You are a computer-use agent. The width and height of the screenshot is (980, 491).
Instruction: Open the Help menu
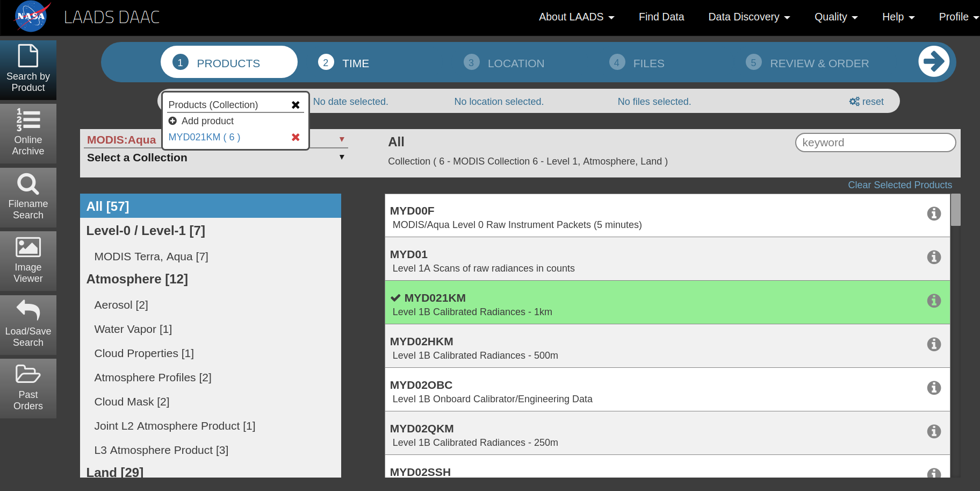(898, 17)
